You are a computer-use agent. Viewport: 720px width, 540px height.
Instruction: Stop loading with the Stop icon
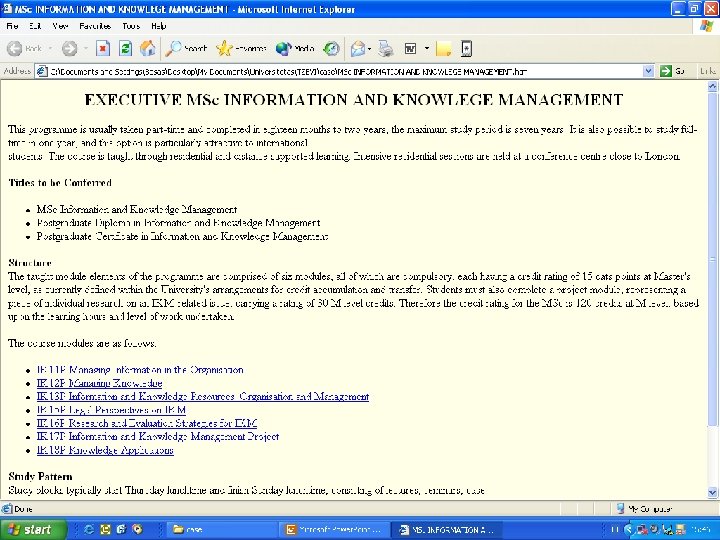tap(103, 48)
